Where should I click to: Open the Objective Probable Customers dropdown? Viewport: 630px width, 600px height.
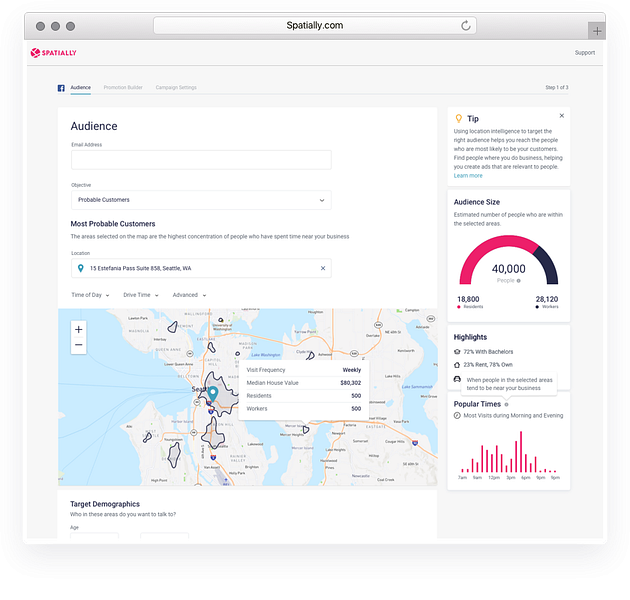(x=201, y=200)
